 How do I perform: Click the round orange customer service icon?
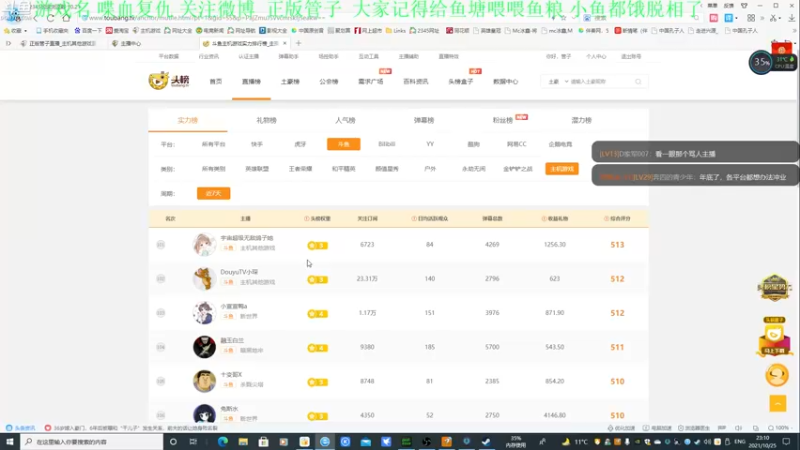777,376
